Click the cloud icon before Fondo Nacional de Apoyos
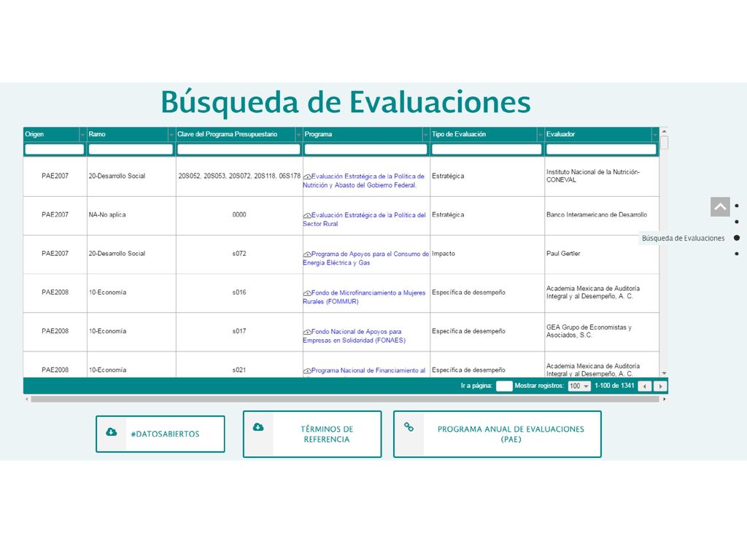 point(307,332)
